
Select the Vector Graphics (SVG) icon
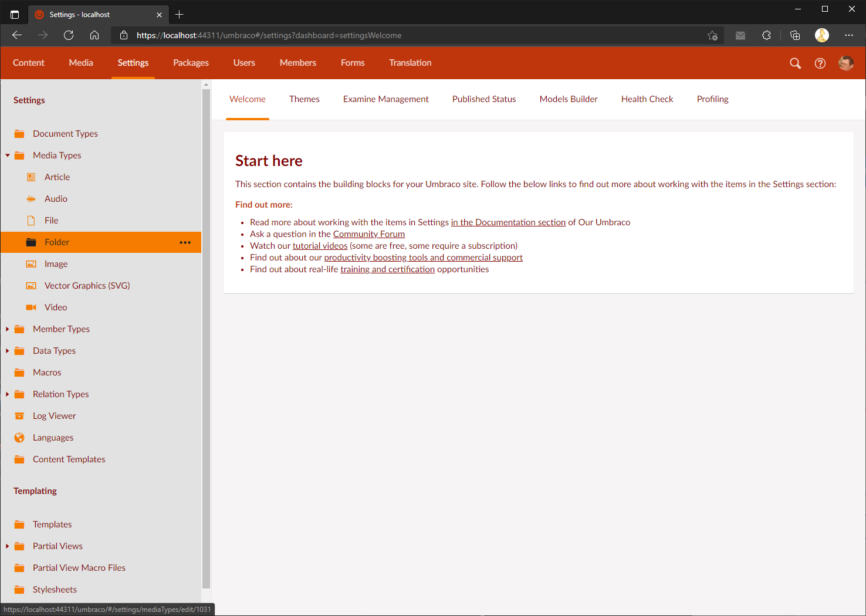click(x=31, y=285)
